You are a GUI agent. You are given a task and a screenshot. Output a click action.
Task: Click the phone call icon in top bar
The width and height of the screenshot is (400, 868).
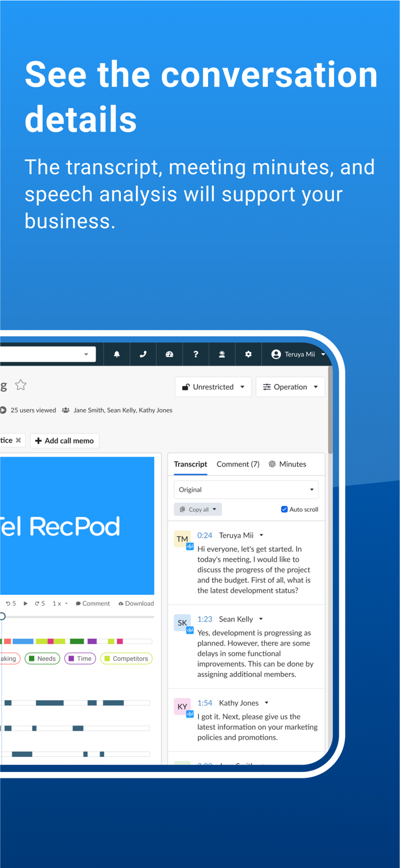tap(143, 354)
